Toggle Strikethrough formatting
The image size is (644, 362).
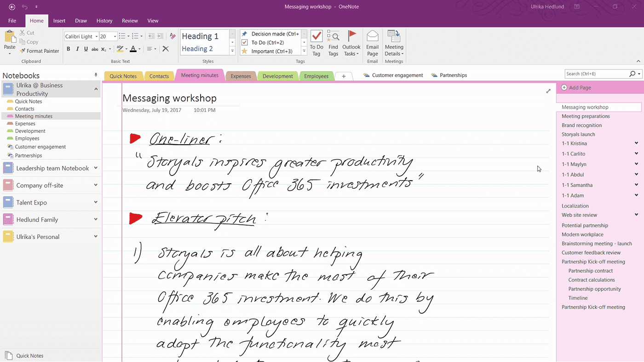point(95,49)
